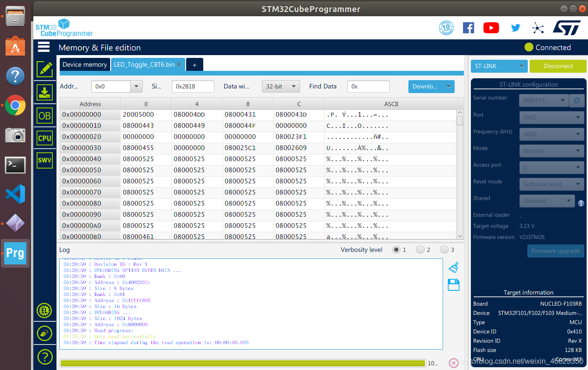Click the Connected status indicator

click(548, 47)
